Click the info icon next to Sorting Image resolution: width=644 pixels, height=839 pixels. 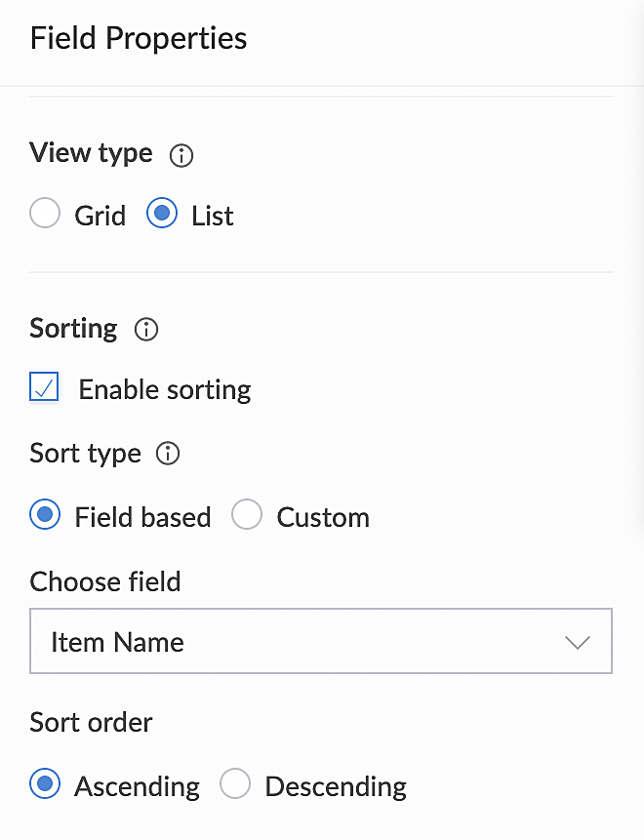[x=146, y=330]
